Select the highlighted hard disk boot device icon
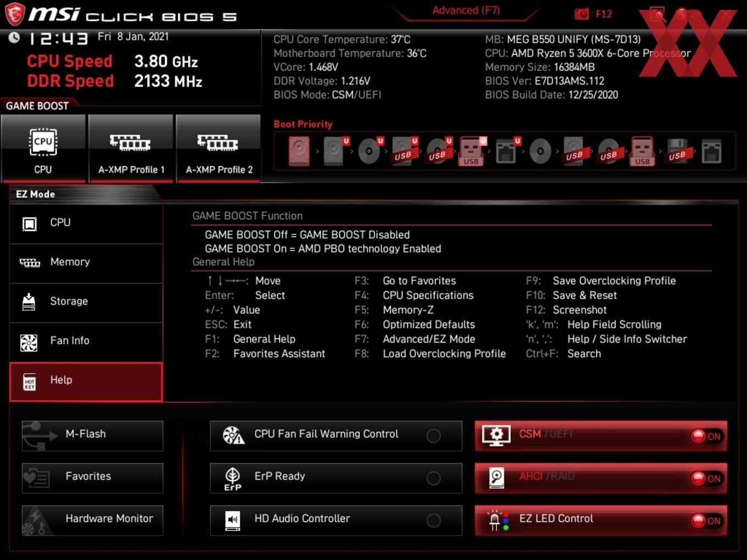The width and height of the screenshot is (747, 560). click(299, 151)
